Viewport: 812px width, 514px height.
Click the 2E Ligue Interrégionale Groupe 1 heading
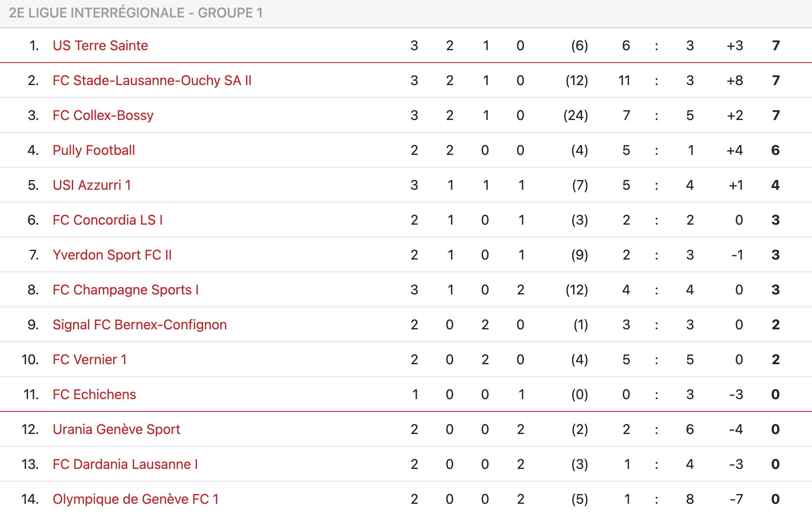[136, 13]
